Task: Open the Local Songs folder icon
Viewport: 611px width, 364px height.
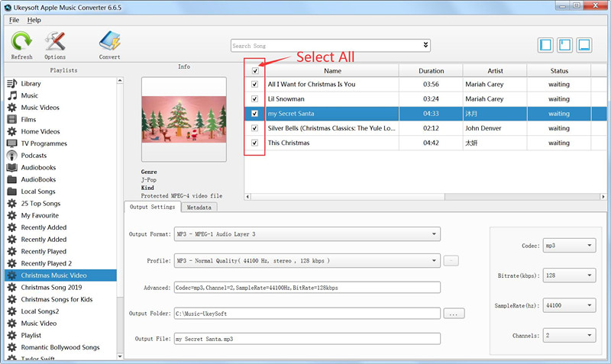Action: point(12,192)
